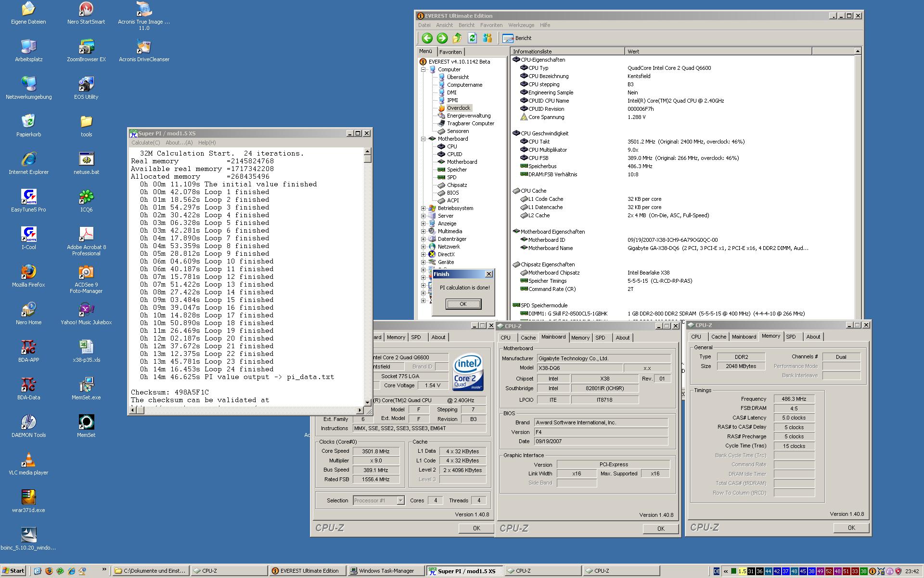This screenshot has height=578, width=924.
Task: Open Acronis DriveCleanser desktop icon
Action: coord(144,51)
